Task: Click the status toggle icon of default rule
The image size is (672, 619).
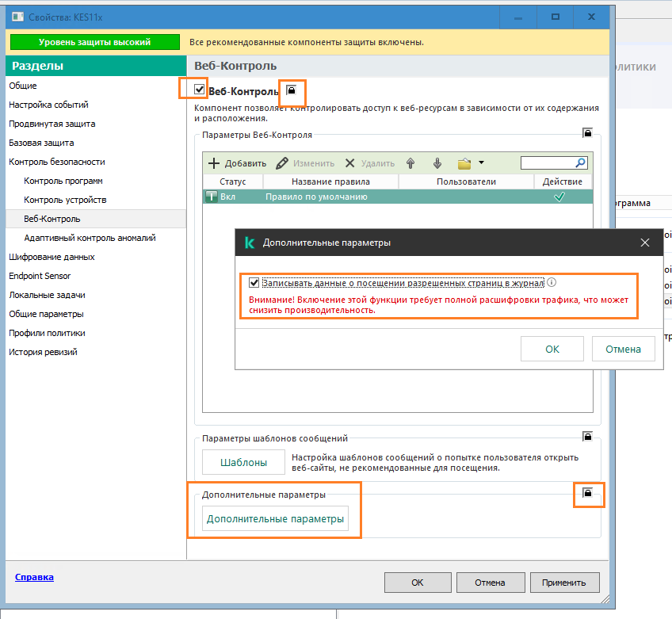Action: [212, 197]
